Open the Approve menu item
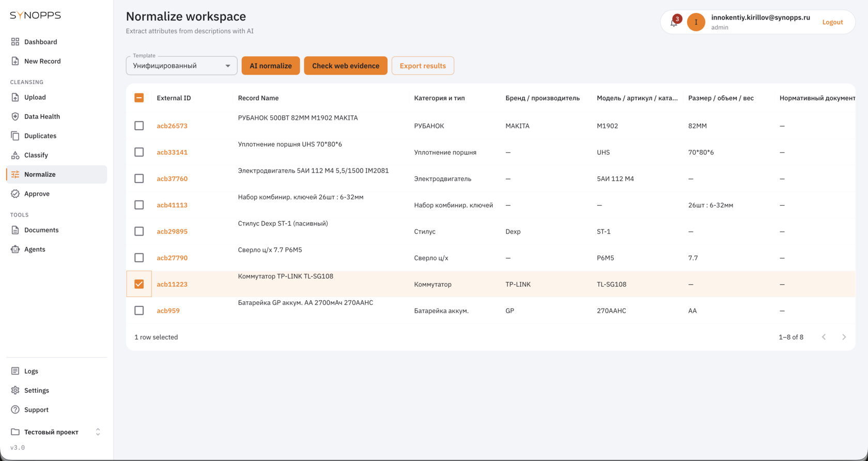Screen dimensions: 868x461 pyautogui.click(x=57, y=194)
